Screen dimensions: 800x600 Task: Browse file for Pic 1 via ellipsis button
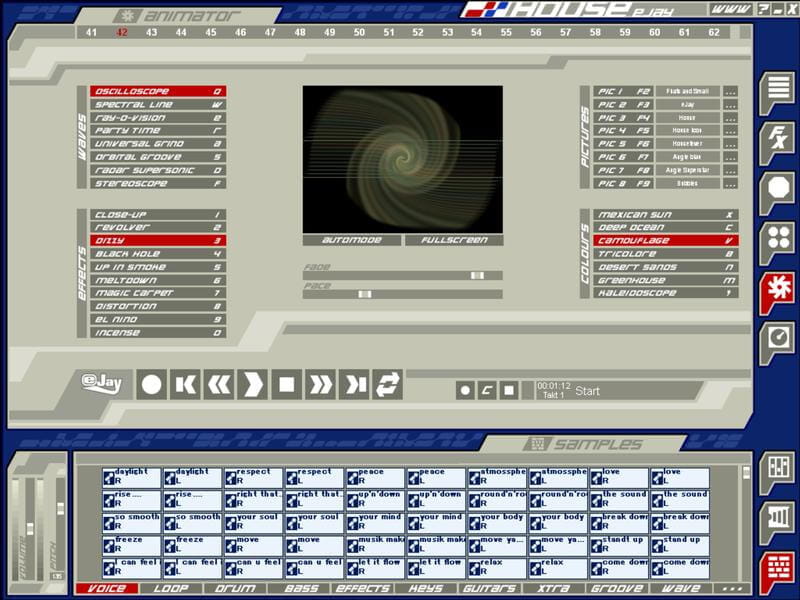[x=731, y=92]
